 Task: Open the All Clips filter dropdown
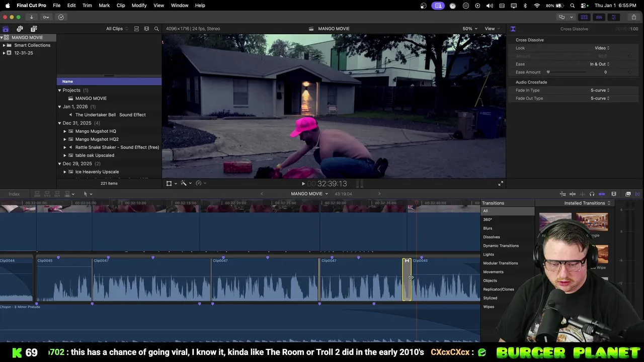(x=117, y=29)
